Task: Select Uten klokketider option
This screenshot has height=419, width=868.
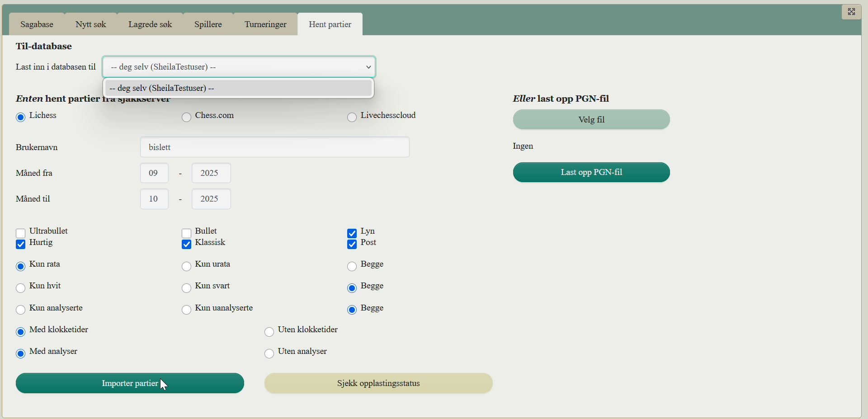Action: click(x=269, y=332)
